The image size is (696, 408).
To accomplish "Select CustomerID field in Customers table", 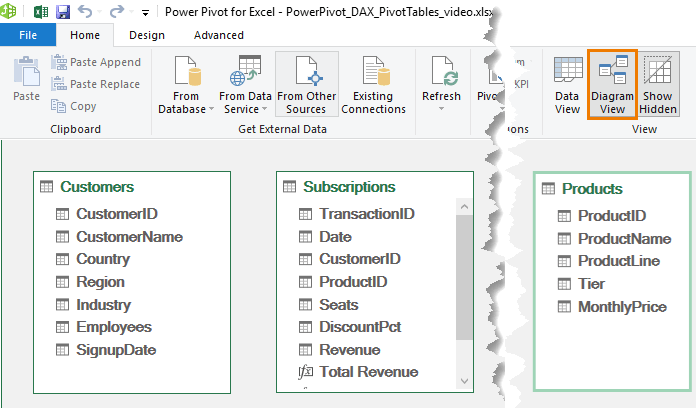I will [x=117, y=214].
